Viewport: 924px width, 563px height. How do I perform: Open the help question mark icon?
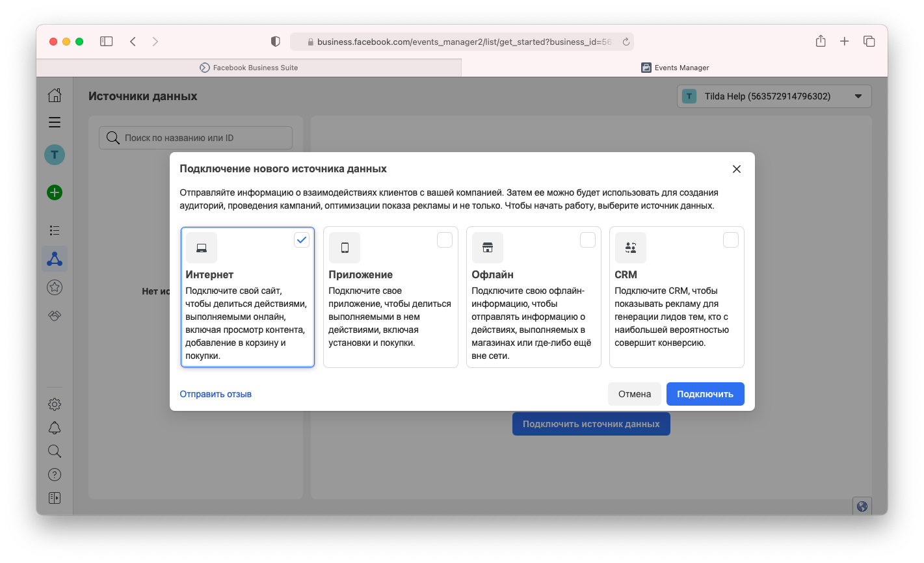pos(55,475)
